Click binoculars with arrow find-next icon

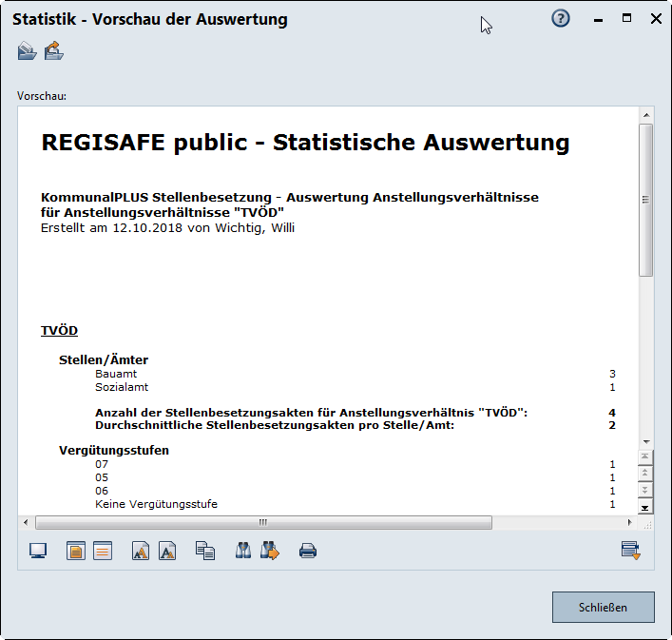pyautogui.click(x=270, y=551)
